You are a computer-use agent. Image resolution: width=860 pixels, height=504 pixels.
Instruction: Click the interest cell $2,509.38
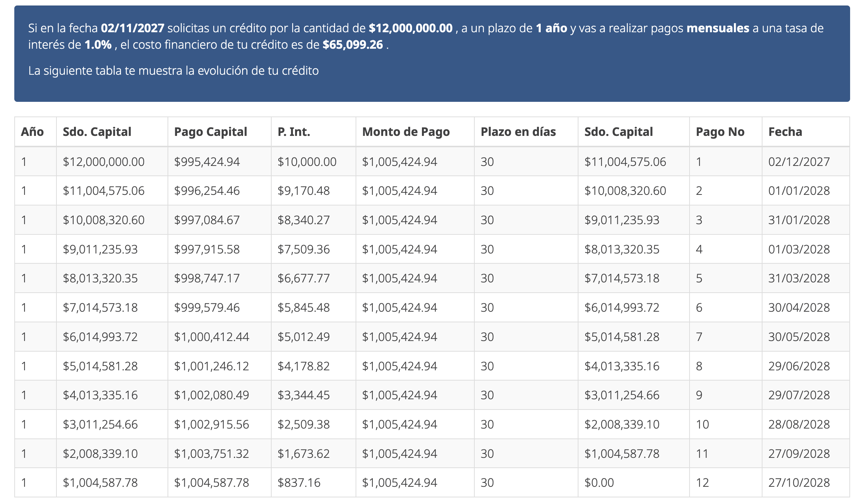click(x=313, y=424)
